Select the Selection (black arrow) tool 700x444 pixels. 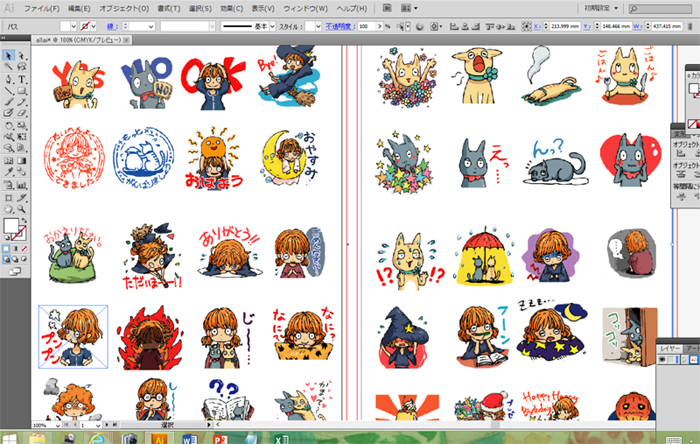point(8,55)
